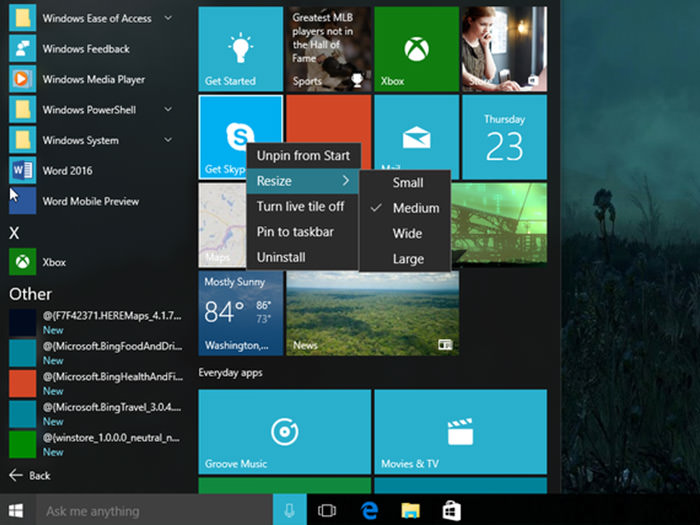The image size is (700, 525).
Task: Choose Pin to taskbar from menu
Action: 295,232
